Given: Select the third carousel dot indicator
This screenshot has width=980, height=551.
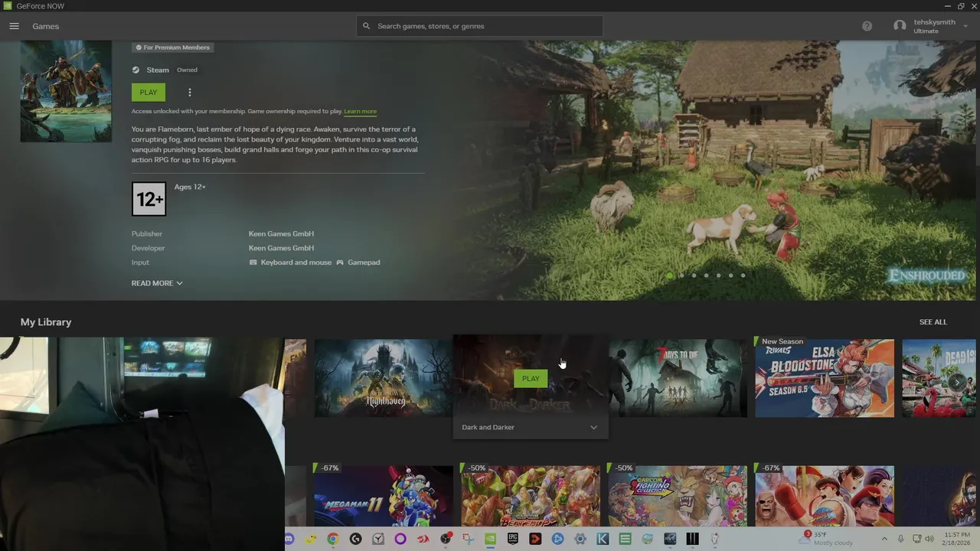Looking at the screenshot, I should 694,275.
